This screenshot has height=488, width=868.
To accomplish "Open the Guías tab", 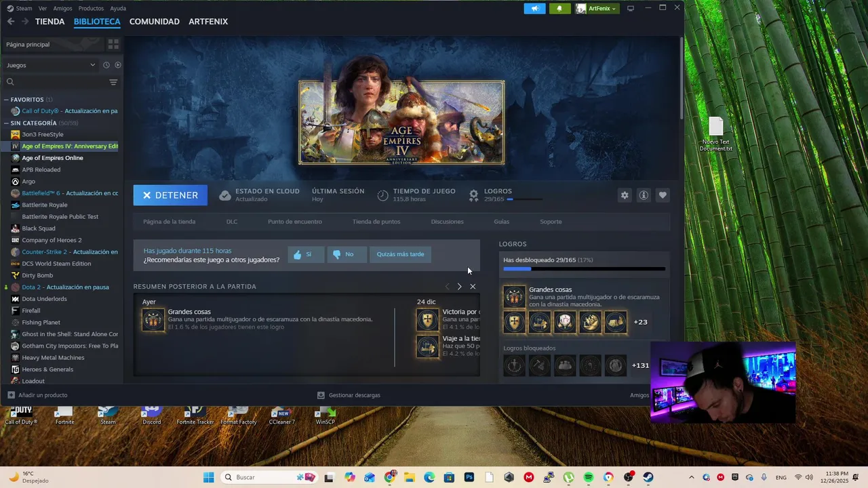I will (x=502, y=222).
